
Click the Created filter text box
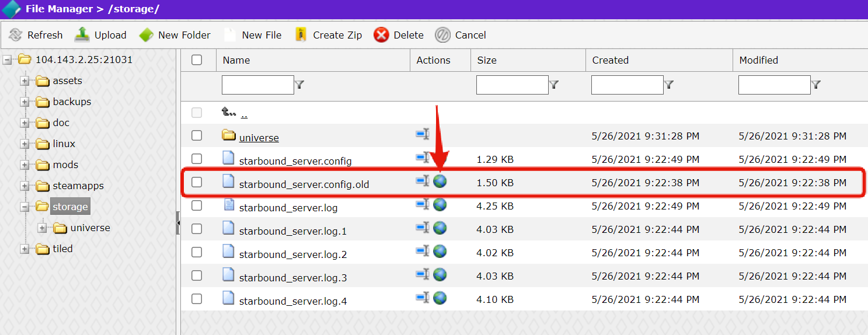click(627, 85)
